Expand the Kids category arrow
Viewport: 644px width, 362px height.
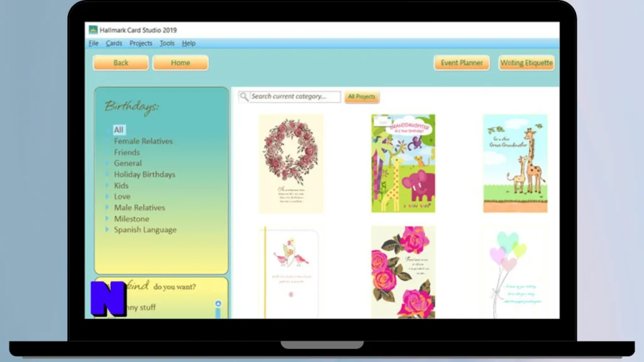(x=107, y=185)
